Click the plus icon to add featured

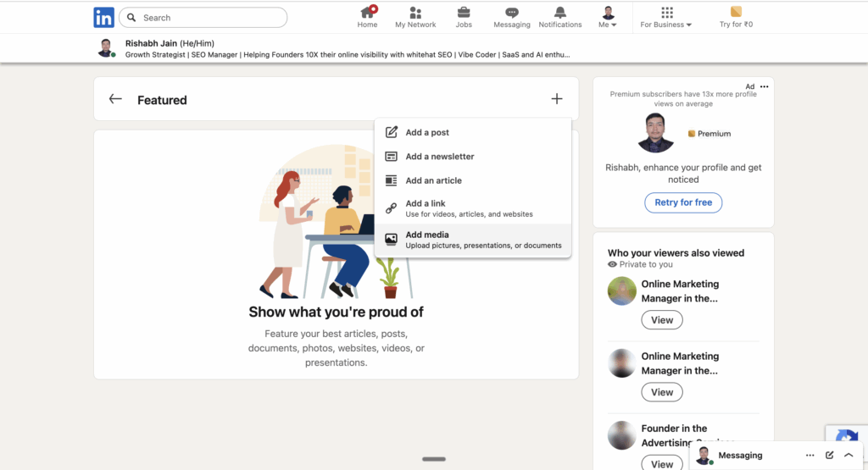[557, 99]
